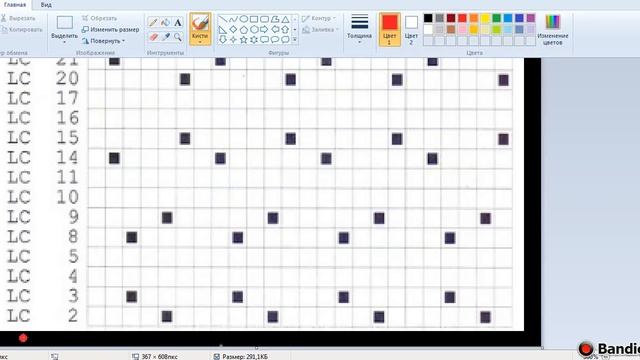Activate the Цвет 2 background color

(411, 29)
